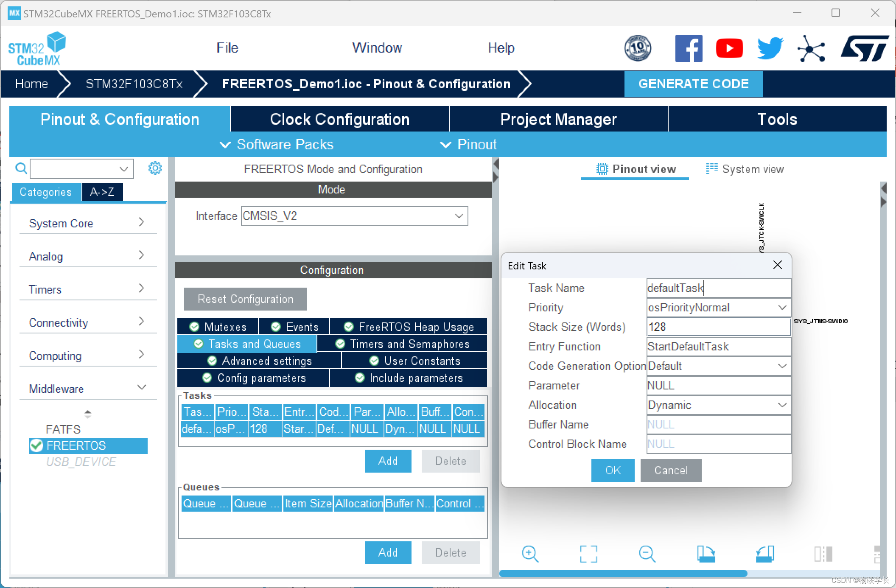
Task: Click the up-down sort arrows above FATFS
Action: [88, 414]
